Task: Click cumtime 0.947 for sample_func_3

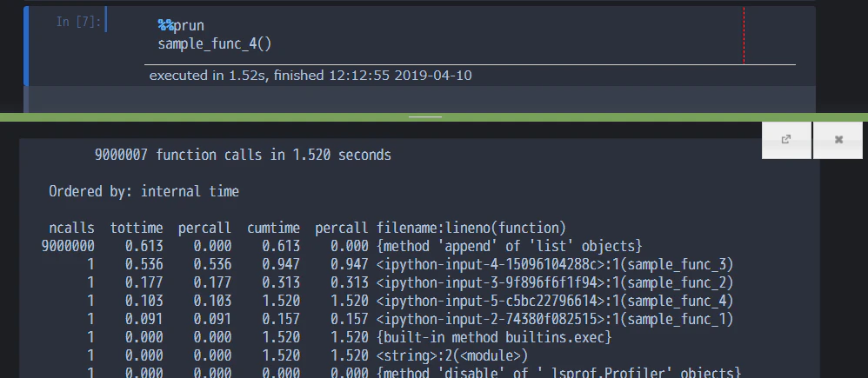Action: point(281,264)
